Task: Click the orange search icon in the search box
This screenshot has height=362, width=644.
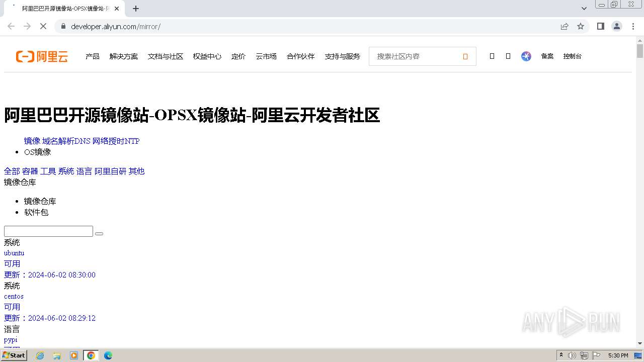Action: 465,57
